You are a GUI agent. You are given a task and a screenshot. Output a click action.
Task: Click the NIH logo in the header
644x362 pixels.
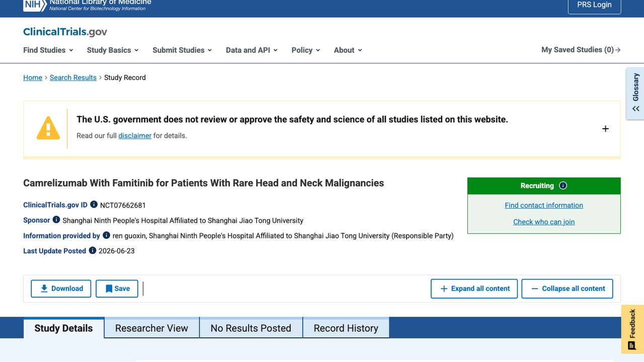(x=35, y=5)
